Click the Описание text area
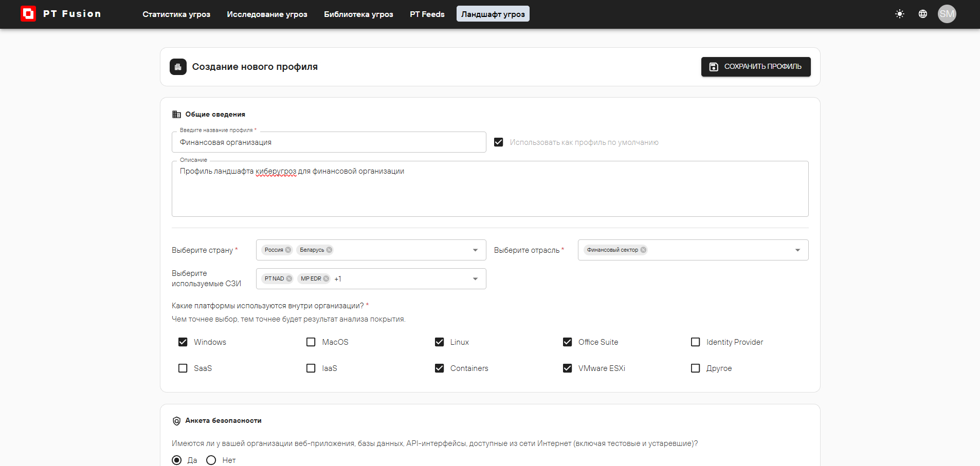980x466 pixels. point(490,189)
